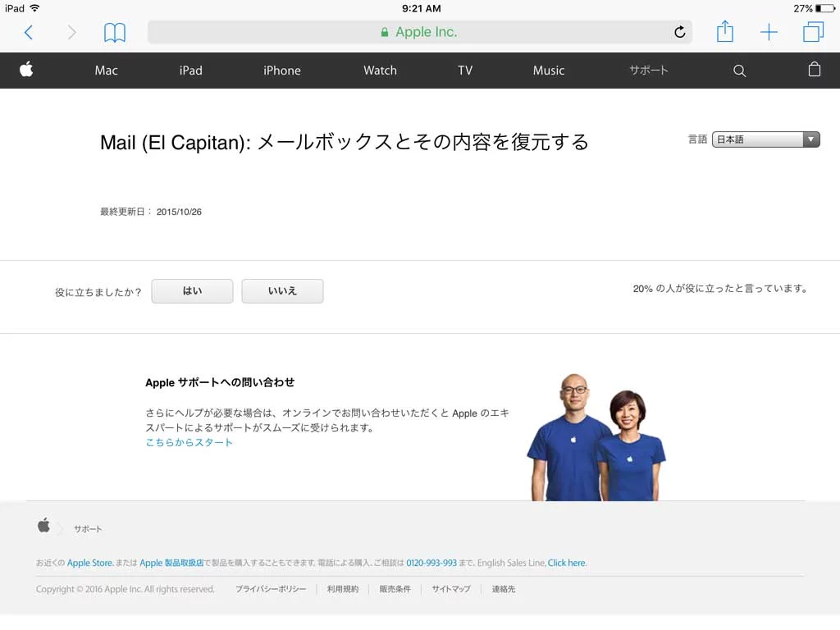
Task: Tap the Safari back arrow
Action: click(x=29, y=32)
